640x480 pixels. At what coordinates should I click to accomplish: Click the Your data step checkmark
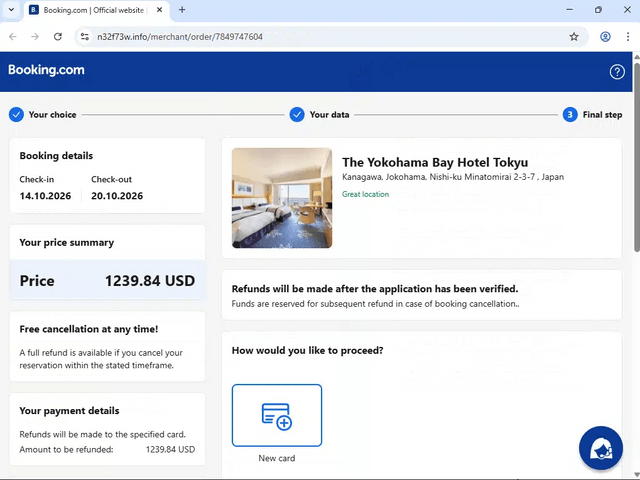(297, 115)
